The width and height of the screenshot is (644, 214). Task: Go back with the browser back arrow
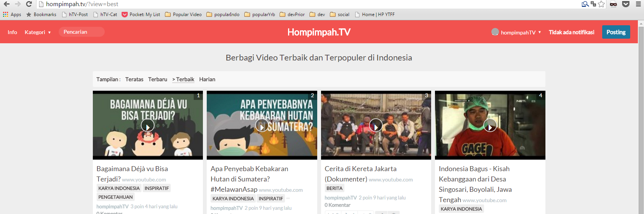tap(7, 4)
